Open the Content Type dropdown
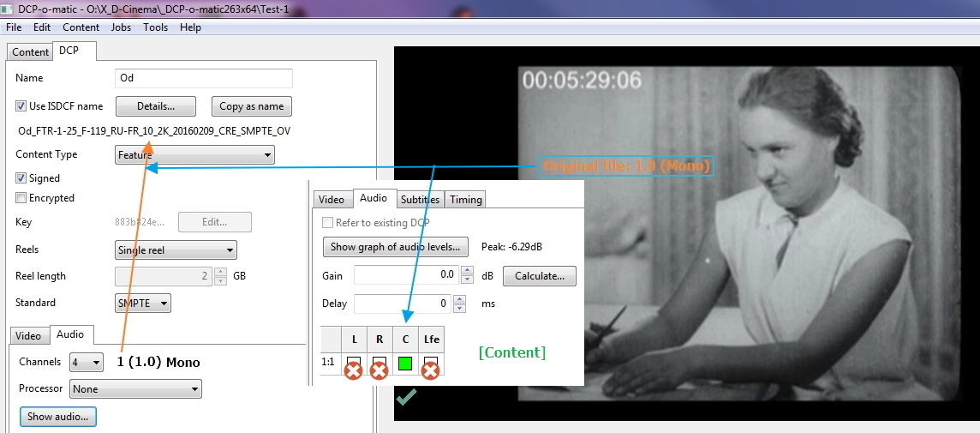Viewport: 980px width, 433px height. click(194, 155)
